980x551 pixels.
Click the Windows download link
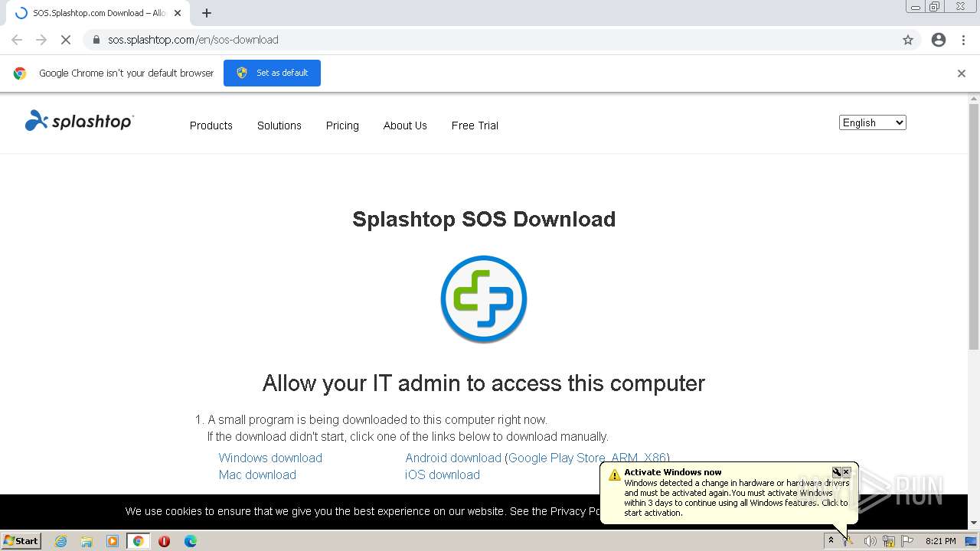click(x=270, y=458)
